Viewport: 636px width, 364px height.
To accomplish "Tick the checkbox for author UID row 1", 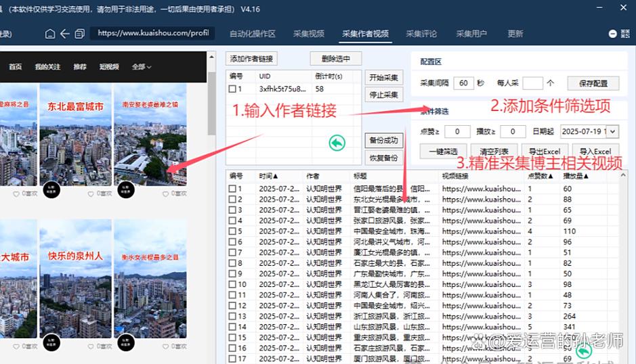I will [x=233, y=89].
